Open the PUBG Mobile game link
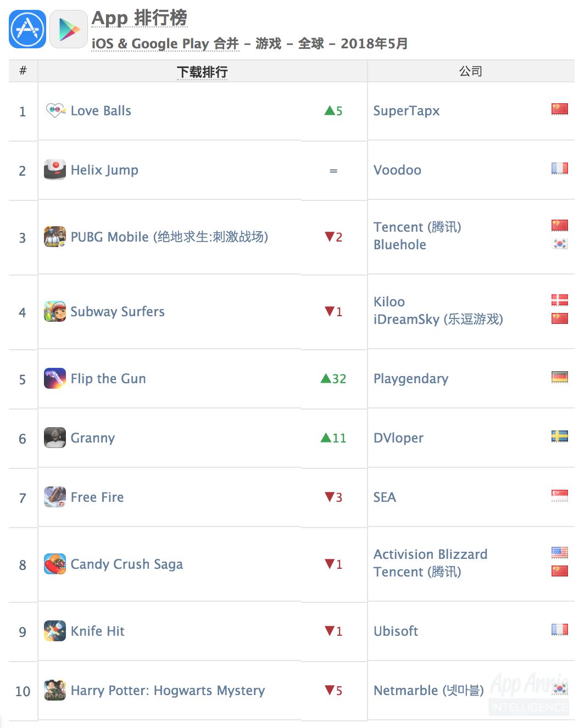579x728 pixels. (x=169, y=237)
